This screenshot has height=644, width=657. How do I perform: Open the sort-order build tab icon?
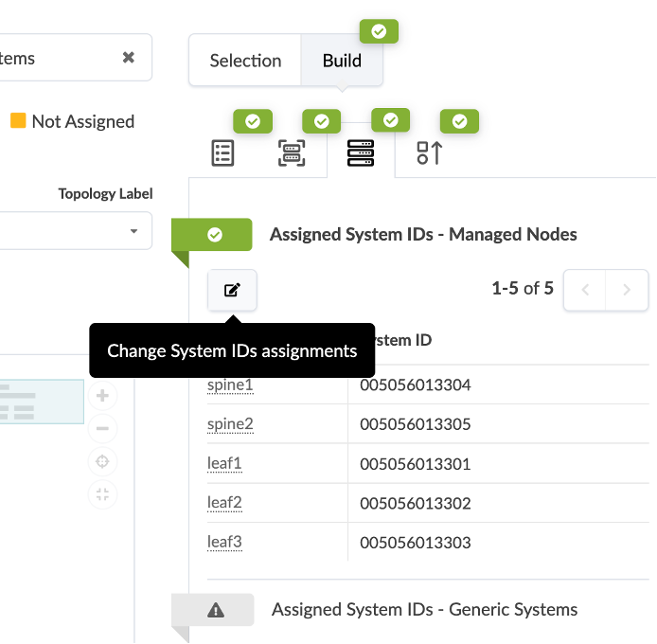(x=429, y=153)
